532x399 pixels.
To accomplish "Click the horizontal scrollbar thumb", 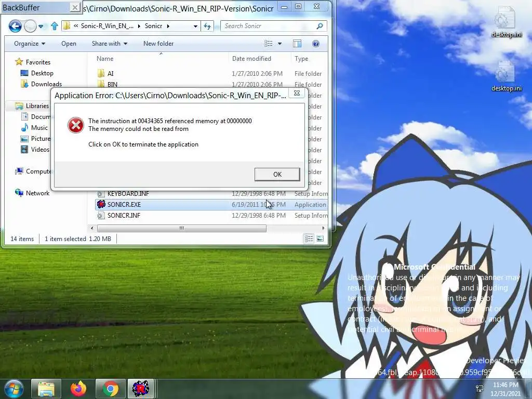I will click(x=181, y=229).
